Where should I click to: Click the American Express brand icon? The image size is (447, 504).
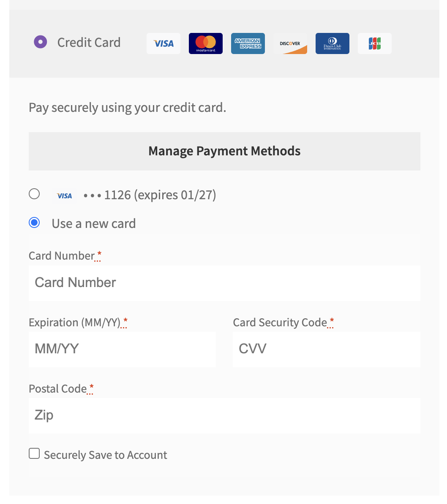[x=248, y=43]
